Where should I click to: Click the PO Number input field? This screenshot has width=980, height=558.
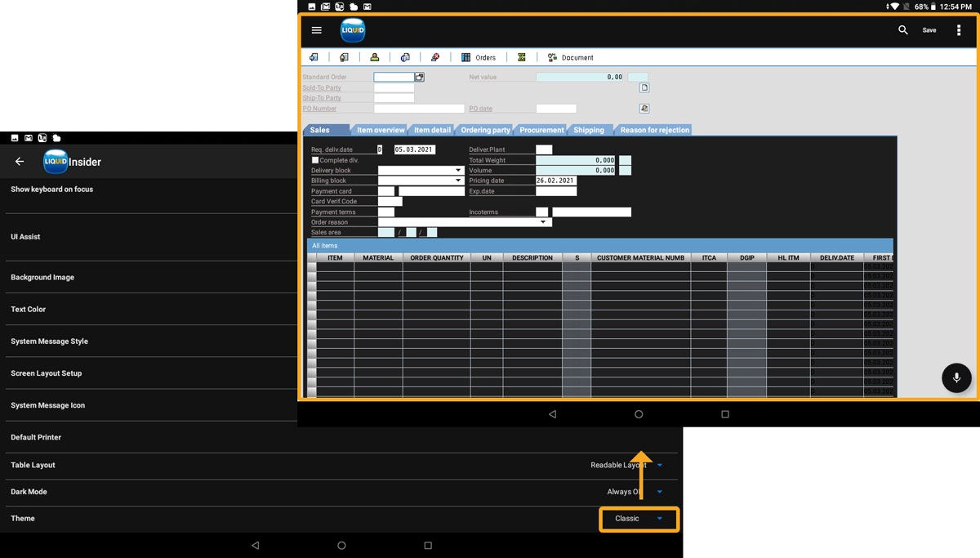click(418, 109)
